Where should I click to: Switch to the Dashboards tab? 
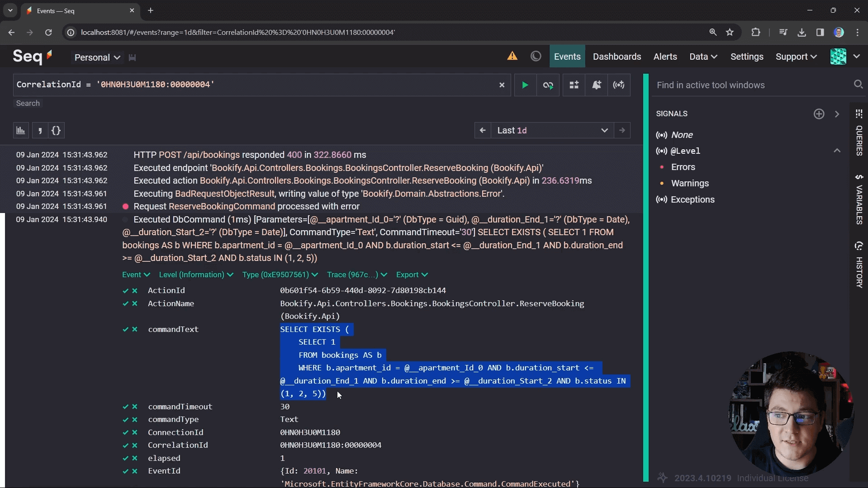click(617, 57)
